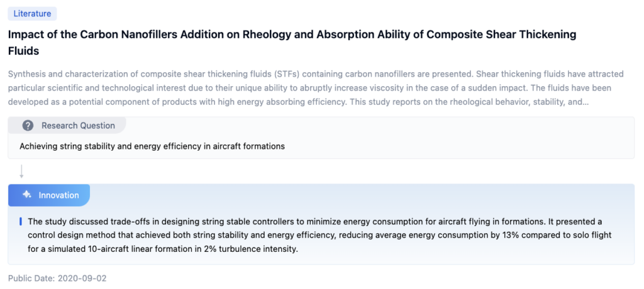Viewport: 644px width, 289px height.
Task: Select the Literature tag
Action: [x=32, y=14]
